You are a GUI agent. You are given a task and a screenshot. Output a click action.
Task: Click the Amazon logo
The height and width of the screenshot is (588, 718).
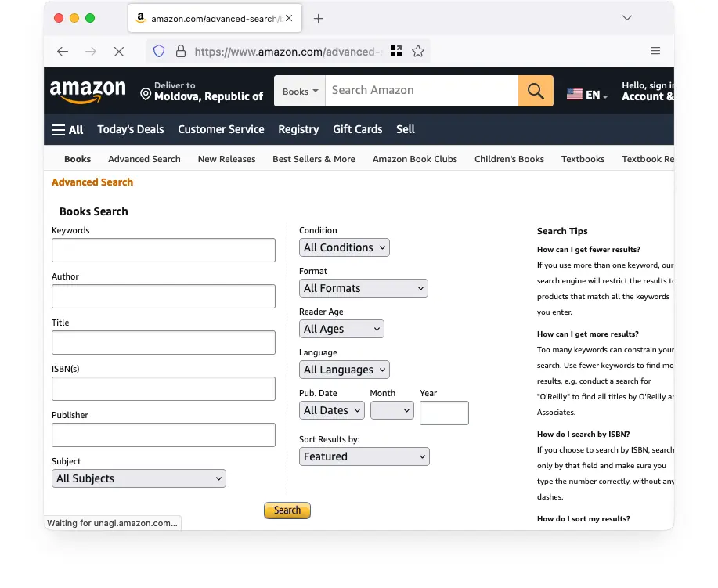pyautogui.click(x=88, y=91)
